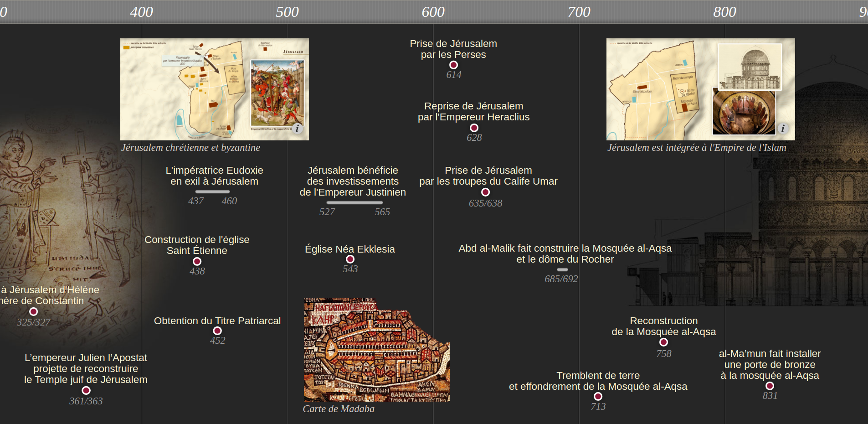
Task: Click the 700 year label on ruler
Action: [x=579, y=12]
